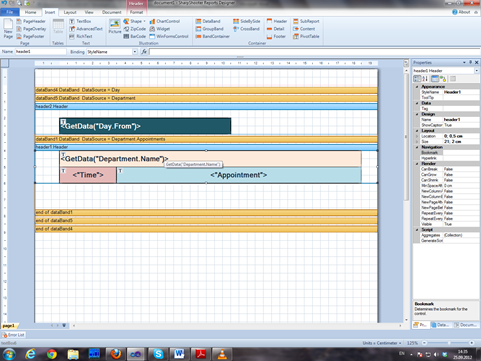Click the zoom slider handle
Viewport: 481px width, 361px height.
tap(449, 343)
